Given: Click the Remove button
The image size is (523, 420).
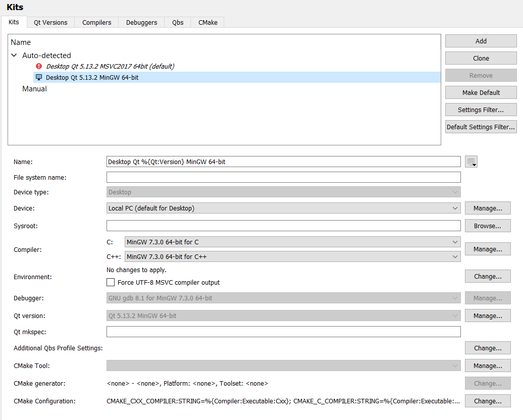Looking at the screenshot, I should tap(481, 75).
